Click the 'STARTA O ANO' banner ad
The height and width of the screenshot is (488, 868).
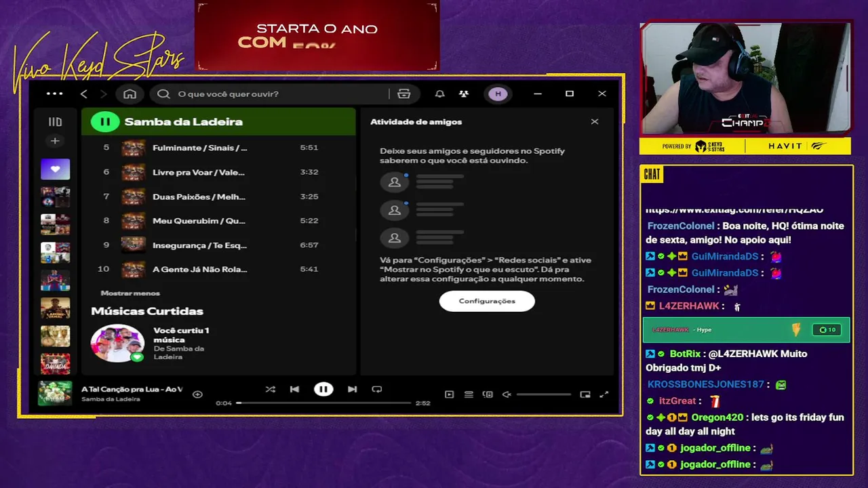[317, 36]
